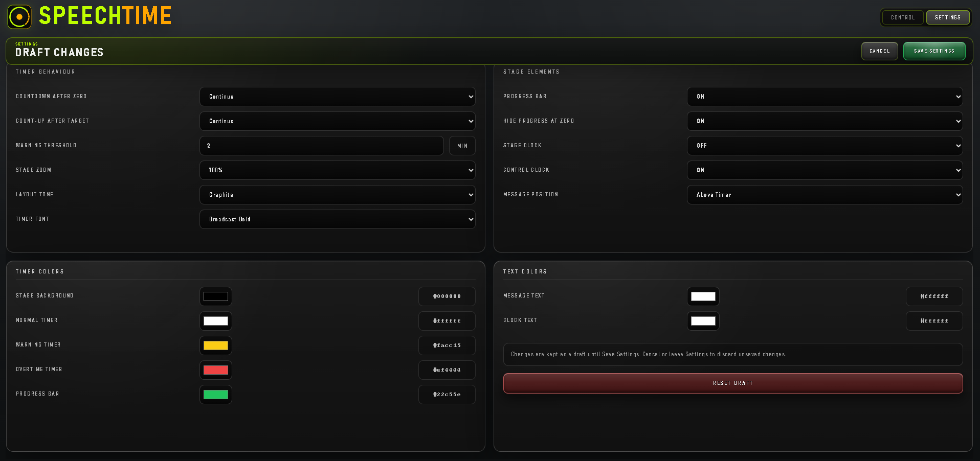Click the draft changes info note
Image resolution: width=980 pixels, height=461 pixels.
(x=733, y=355)
